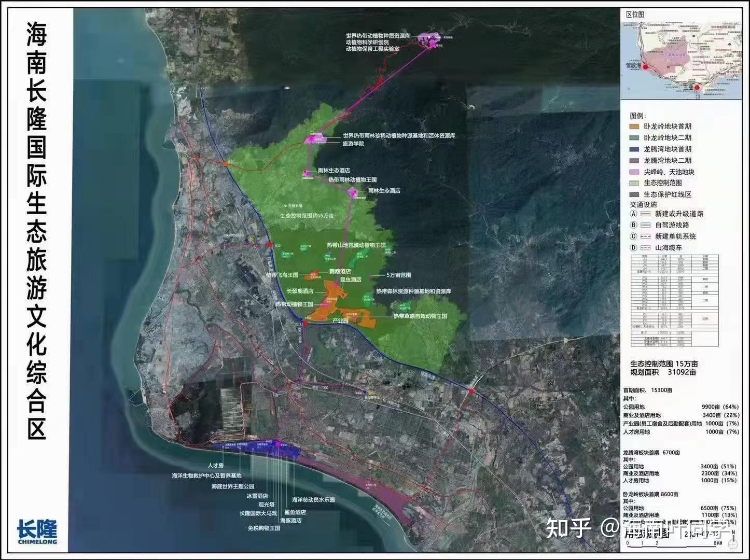Click the 交通设施 legend heading
This screenshot has width=750, height=560.
click(643, 204)
